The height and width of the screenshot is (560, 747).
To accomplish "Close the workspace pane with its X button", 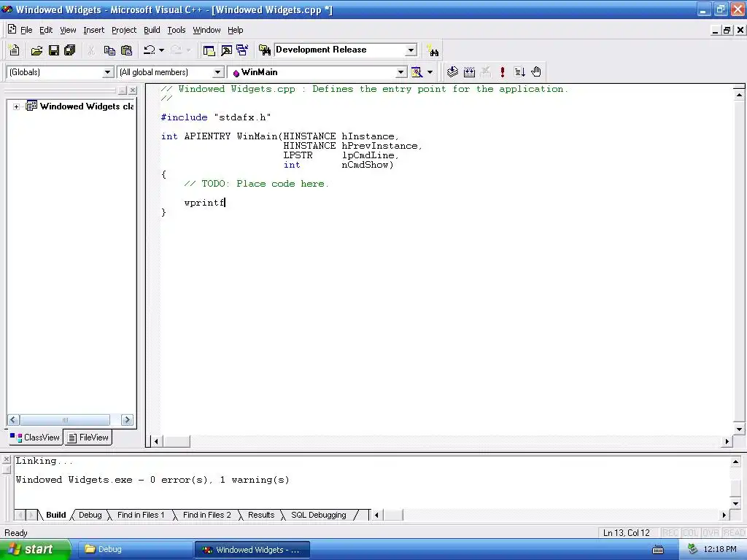I will [x=133, y=90].
